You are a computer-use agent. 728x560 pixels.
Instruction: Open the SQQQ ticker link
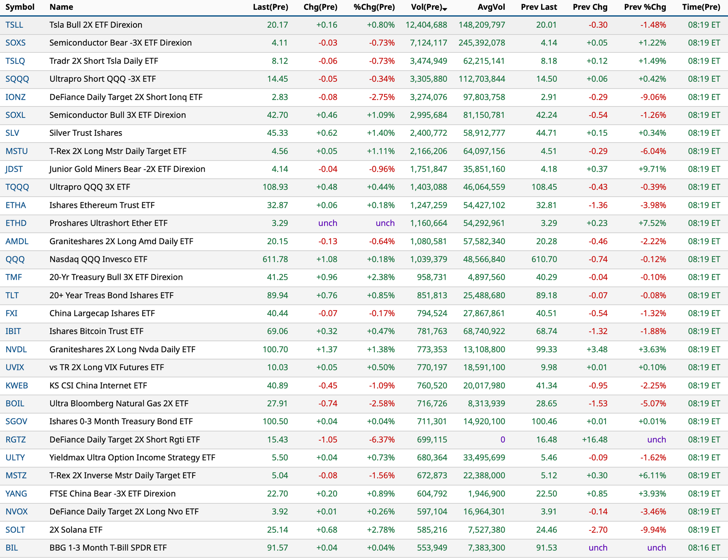click(17, 79)
